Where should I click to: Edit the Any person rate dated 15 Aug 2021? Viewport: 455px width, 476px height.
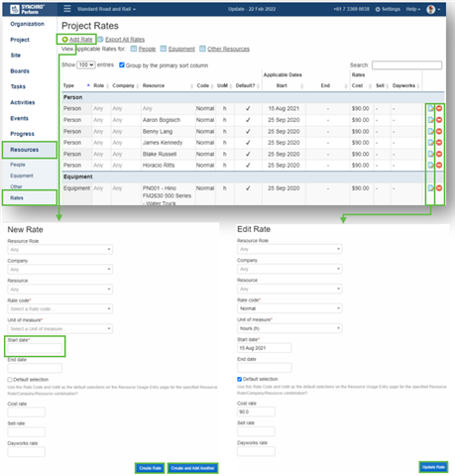click(430, 108)
